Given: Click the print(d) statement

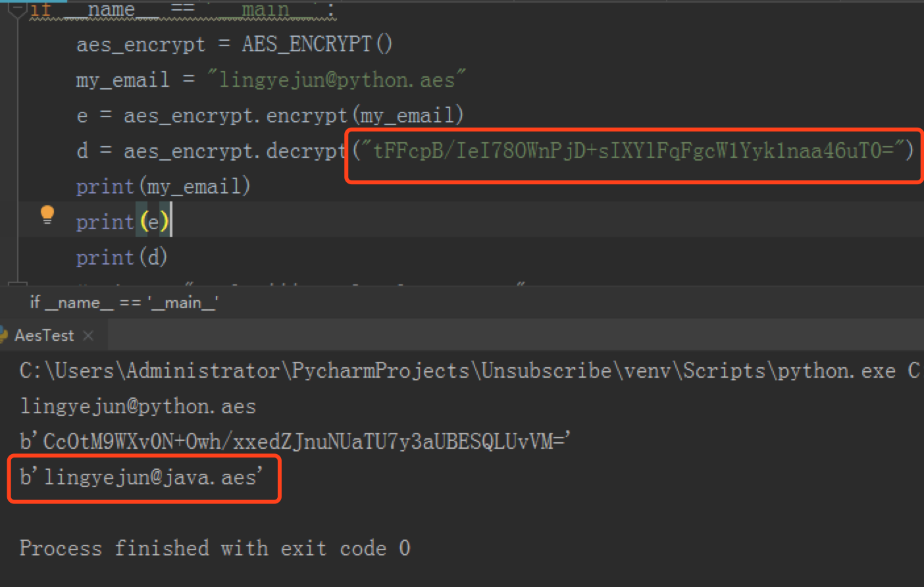Looking at the screenshot, I should pos(121,257).
